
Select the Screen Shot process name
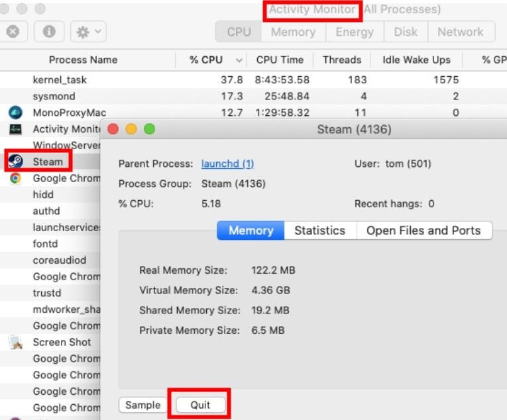[62, 342]
